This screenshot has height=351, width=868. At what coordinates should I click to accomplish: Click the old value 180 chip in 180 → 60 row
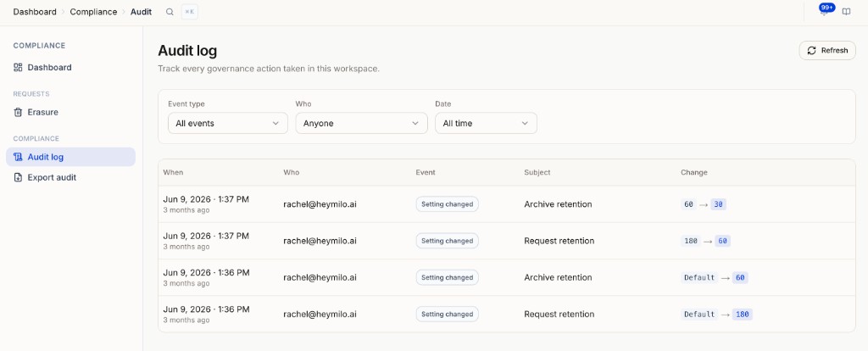[691, 241]
